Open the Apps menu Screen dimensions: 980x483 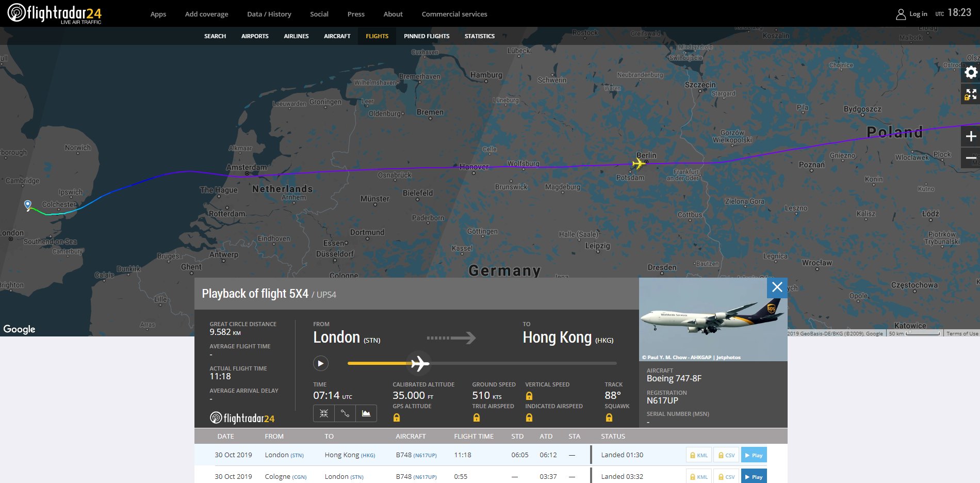[x=158, y=14]
